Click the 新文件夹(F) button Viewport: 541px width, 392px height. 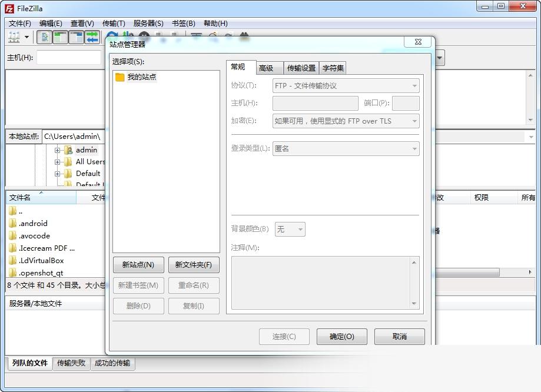point(194,265)
